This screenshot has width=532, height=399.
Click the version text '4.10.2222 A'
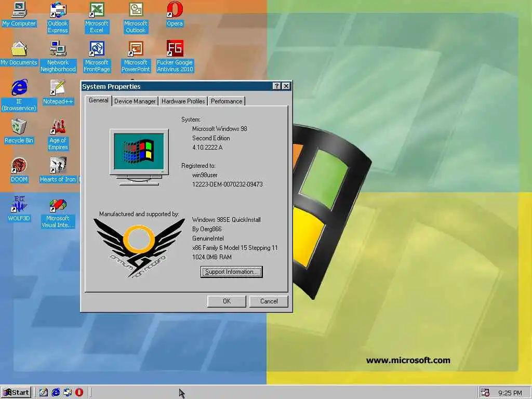(x=207, y=147)
